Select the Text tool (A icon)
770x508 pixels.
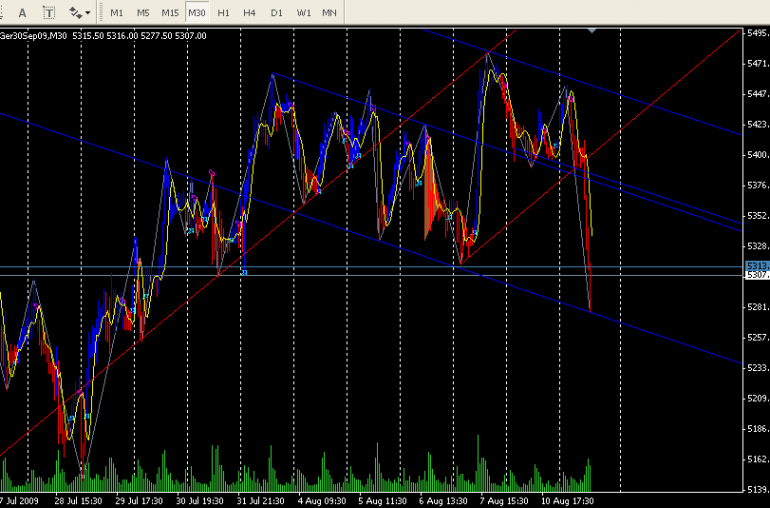tap(22, 13)
